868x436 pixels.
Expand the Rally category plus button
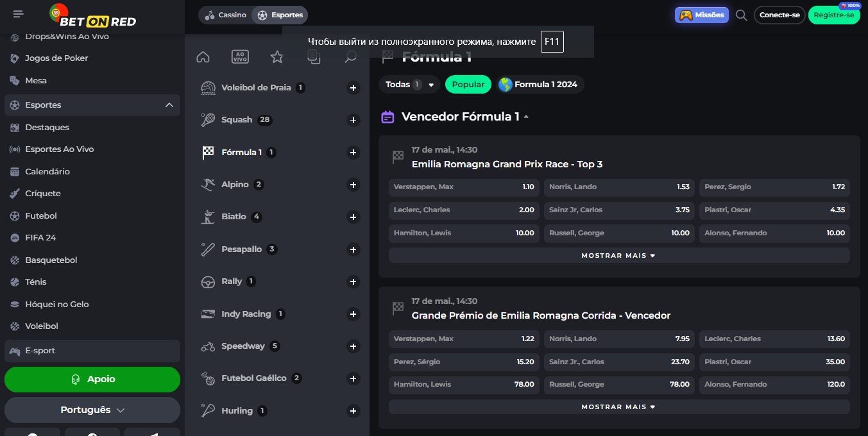pos(353,282)
